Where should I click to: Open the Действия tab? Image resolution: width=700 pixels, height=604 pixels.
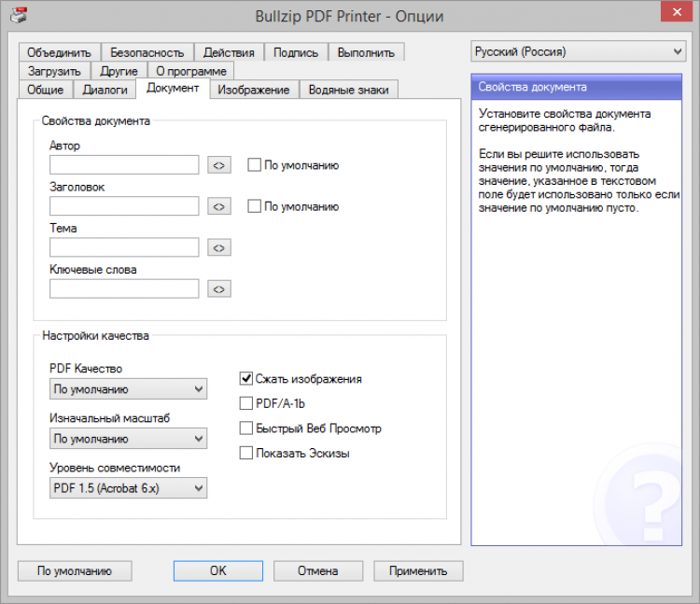[x=229, y=52]
